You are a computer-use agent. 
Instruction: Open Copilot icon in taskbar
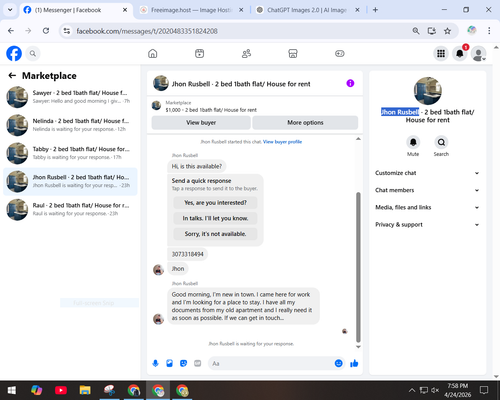click(x=36, y=390)
